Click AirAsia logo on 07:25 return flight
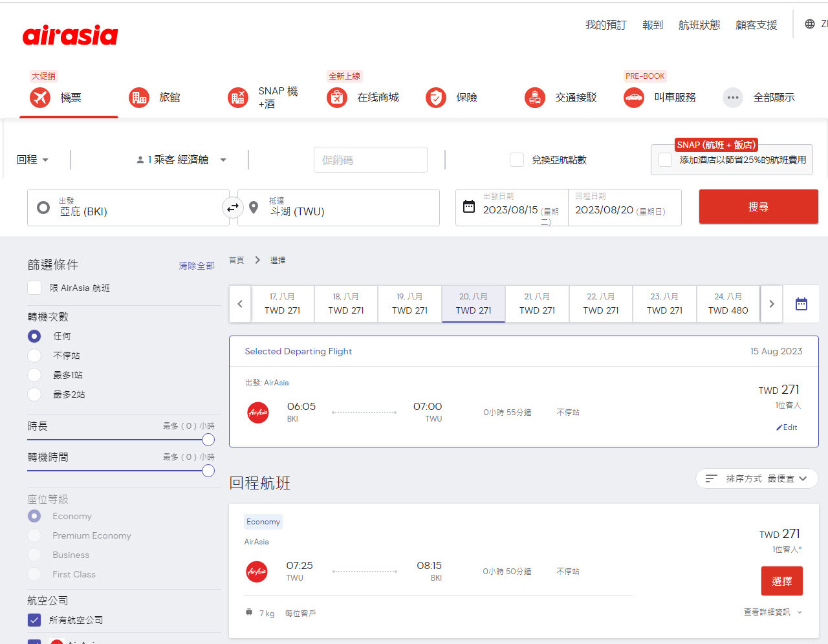The height and width of the screenshot is (644, 828). click(x=257, y=572)
